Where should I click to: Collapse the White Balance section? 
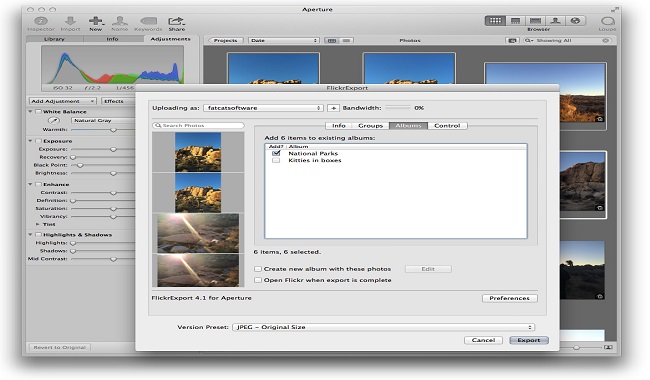[30, 111]
